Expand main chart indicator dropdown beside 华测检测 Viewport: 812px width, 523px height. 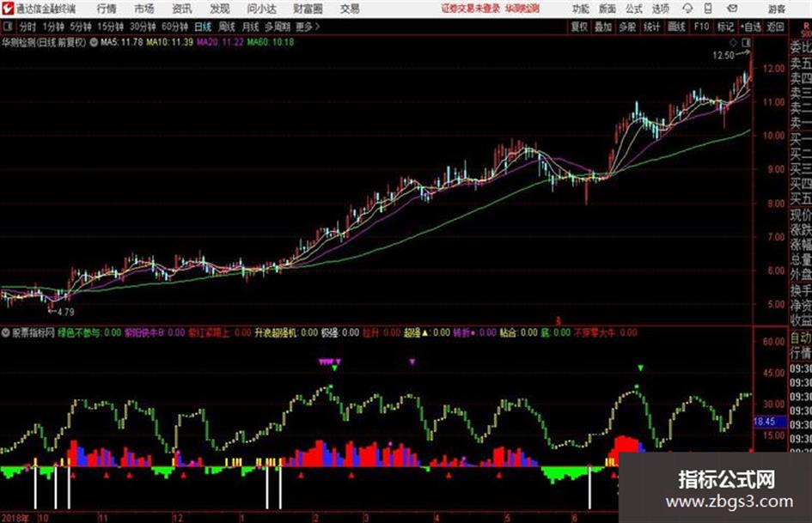click(x=94, y=42)
